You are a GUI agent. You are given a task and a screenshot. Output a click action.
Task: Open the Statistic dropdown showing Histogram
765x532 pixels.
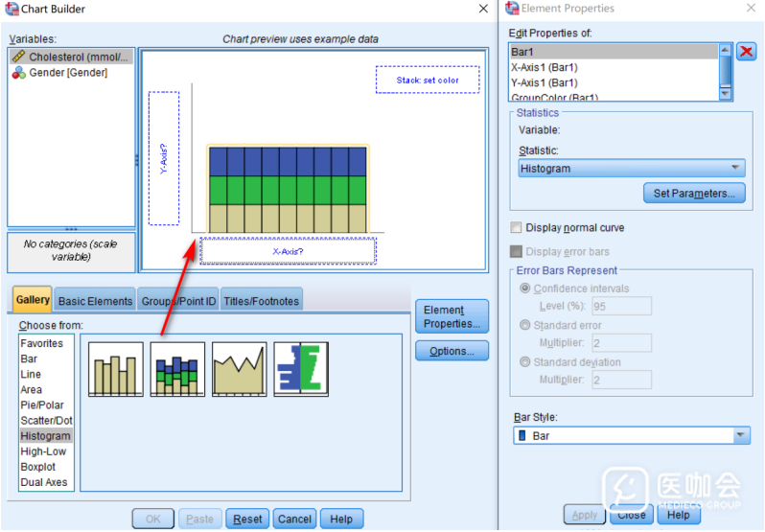point(631,169)
